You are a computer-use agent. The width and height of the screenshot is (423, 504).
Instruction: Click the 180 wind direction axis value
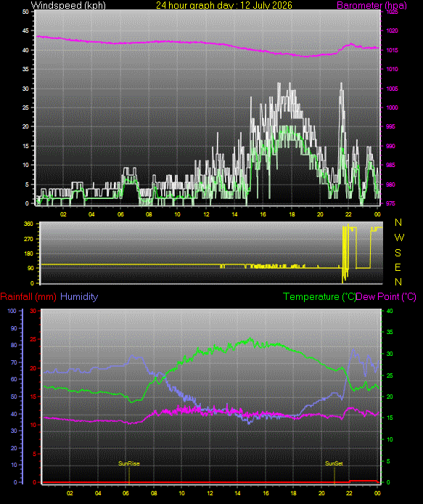click(x=28, y=253)
